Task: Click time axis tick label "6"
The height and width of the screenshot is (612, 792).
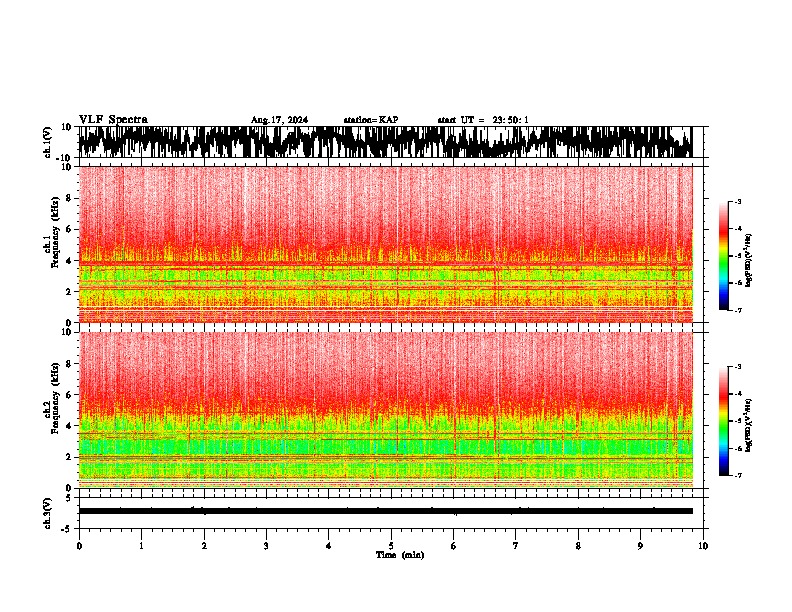Action: point(454,546)
